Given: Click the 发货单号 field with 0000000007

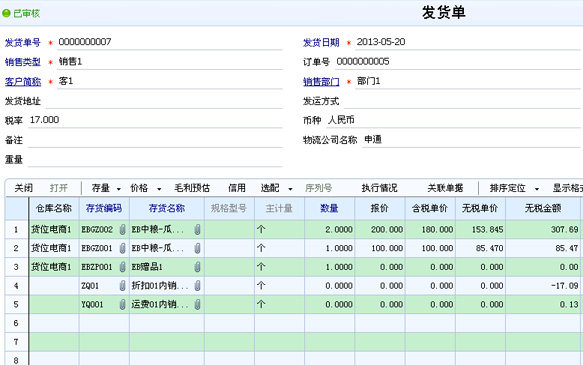Looking at the screenshot, I should click(x=170, y=42).
